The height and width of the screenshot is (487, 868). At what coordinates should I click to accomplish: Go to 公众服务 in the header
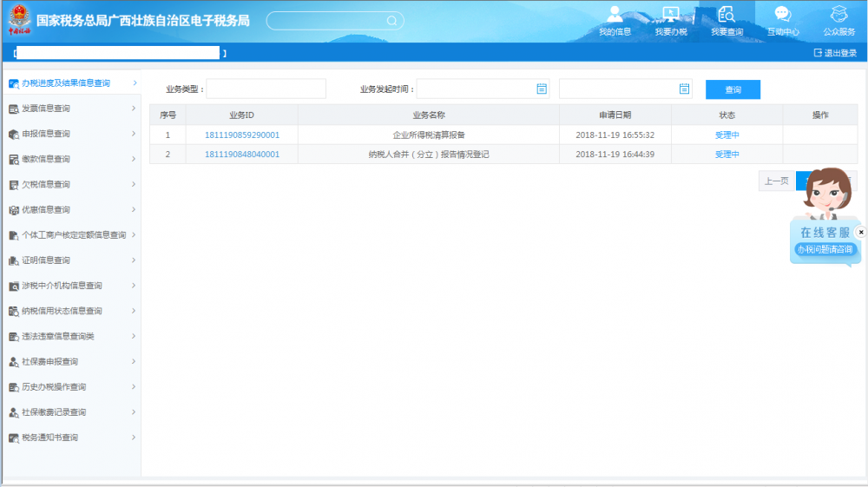[838, 21]
